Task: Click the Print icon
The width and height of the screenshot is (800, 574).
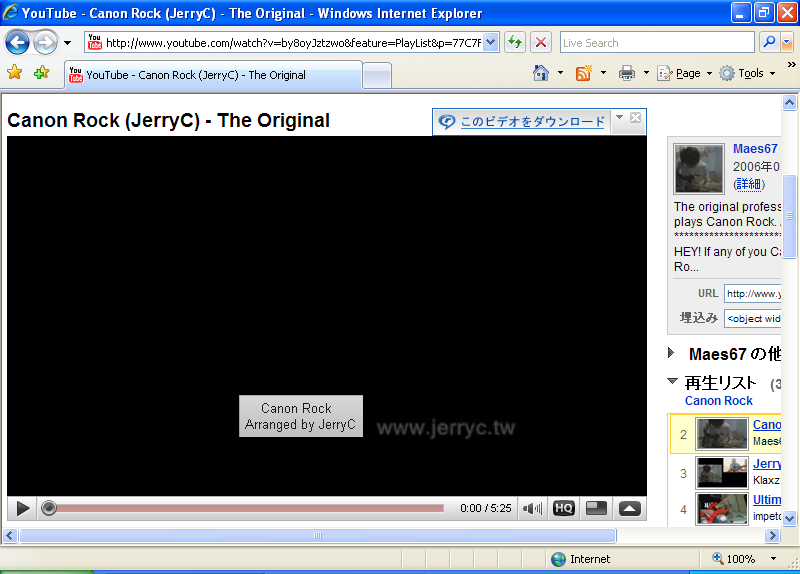Action: (627, 73)
